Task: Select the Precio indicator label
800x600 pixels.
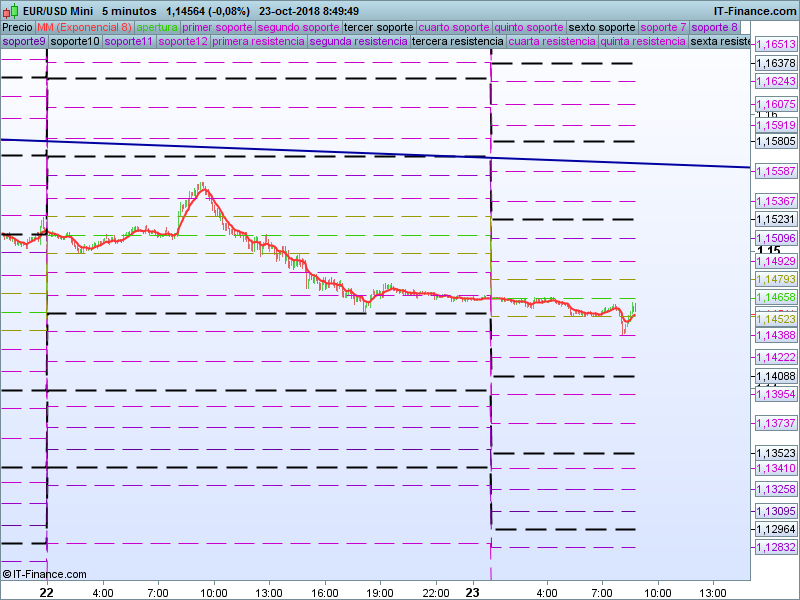Action: coord(17,27)
